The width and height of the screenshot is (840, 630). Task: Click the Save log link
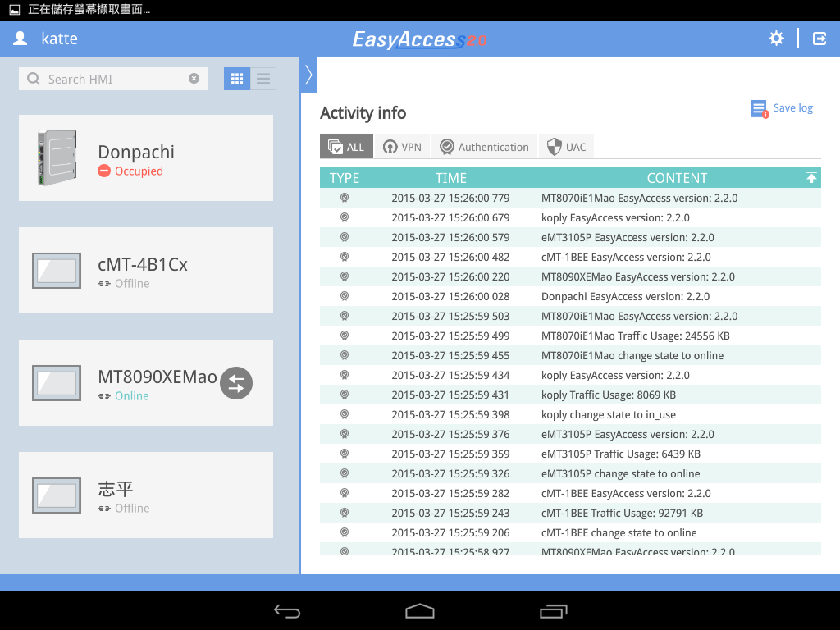click(x=793, y=107)
